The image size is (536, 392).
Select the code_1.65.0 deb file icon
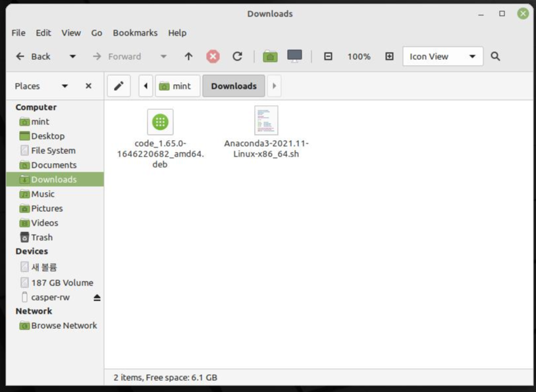(x=160, y=122)
